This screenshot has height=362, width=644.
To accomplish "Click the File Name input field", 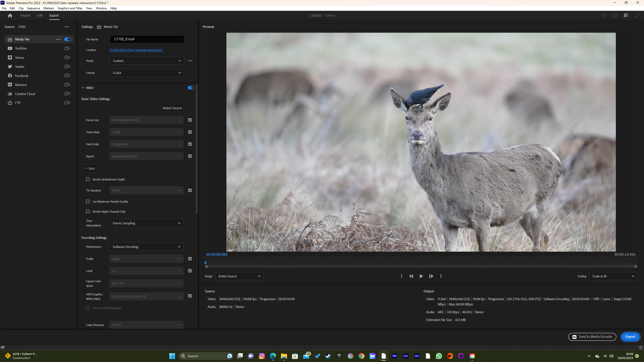I will tap(147, 39).
